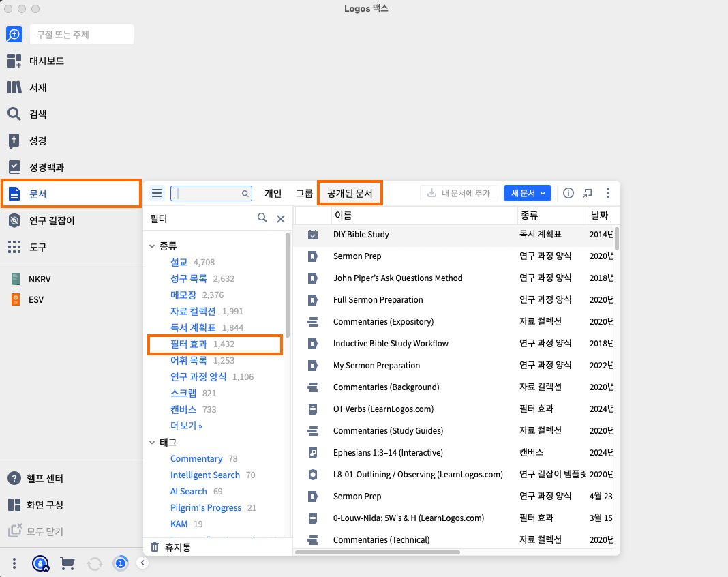The width and height of the screenshot is (728, 577).
Task: Click the passage or topic search field
Action: 82,34
